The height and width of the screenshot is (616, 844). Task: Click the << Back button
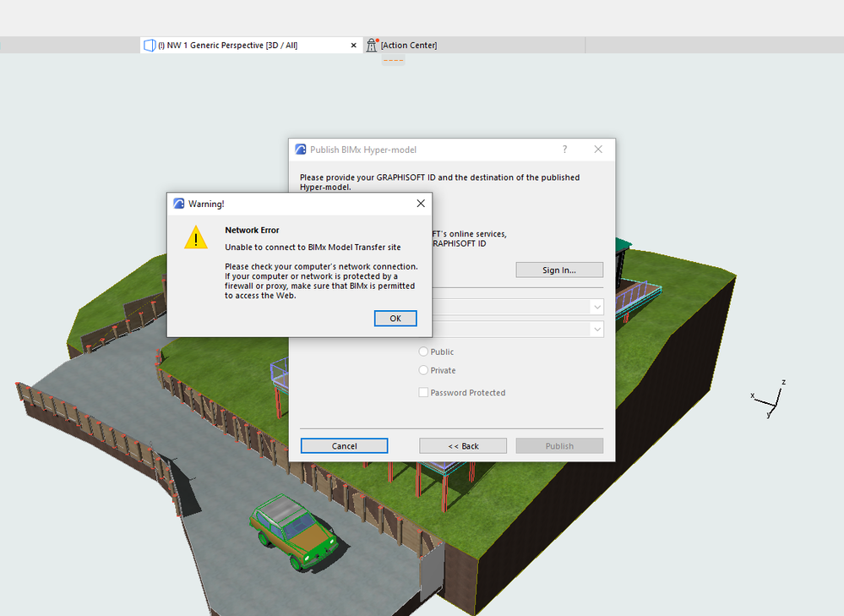pyautogui.click(x=463, y=446)
